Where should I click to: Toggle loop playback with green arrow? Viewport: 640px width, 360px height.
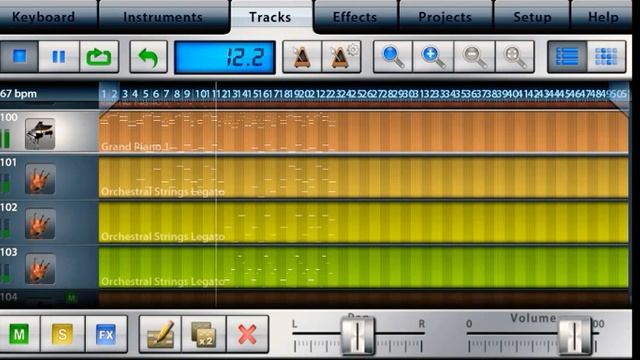pos(99,57)
